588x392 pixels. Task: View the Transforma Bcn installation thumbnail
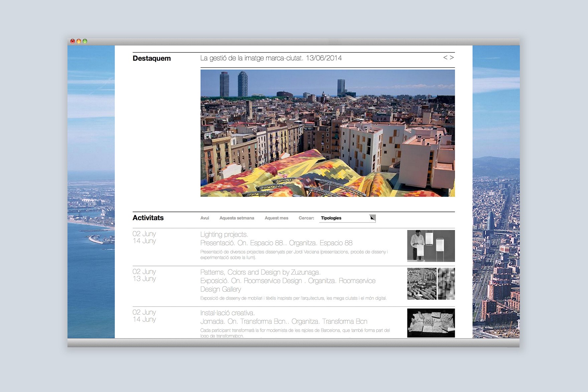pos(431,323)
